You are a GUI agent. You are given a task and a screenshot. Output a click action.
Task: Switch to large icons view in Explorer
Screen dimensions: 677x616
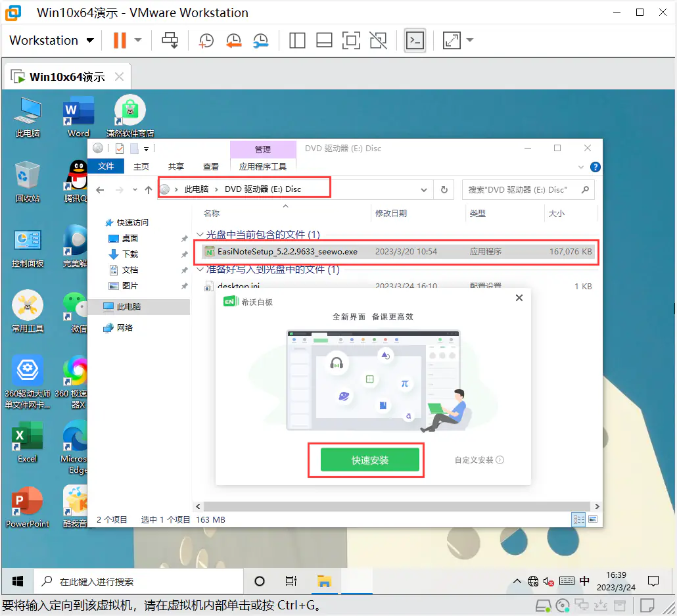[592, 519]
